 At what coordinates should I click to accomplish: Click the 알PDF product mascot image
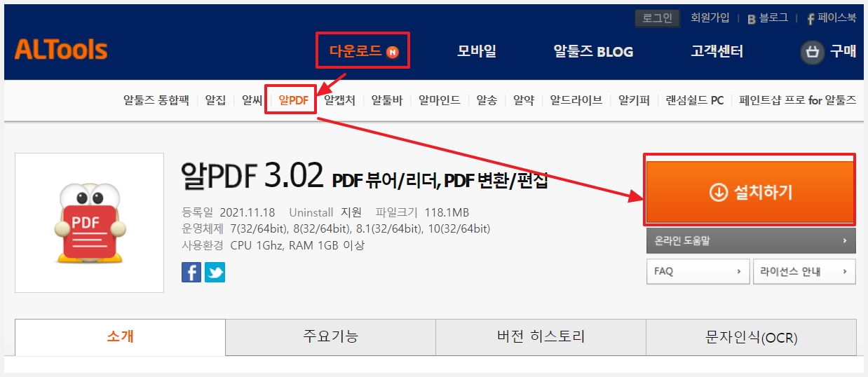[89, 222]
